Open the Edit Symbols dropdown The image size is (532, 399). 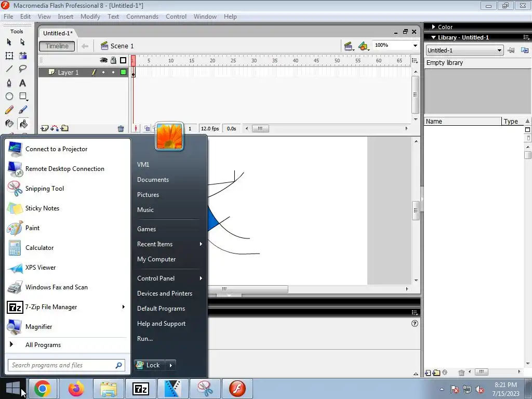363,46
